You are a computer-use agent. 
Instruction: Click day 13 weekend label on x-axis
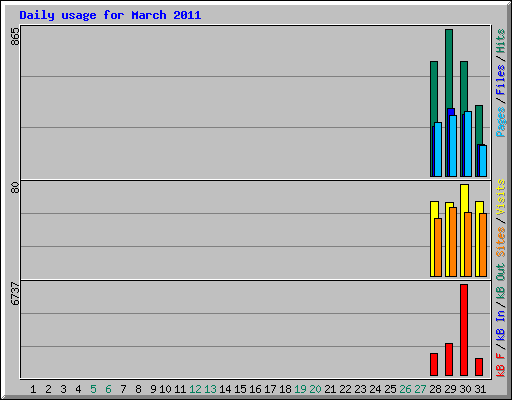(210, 389)
